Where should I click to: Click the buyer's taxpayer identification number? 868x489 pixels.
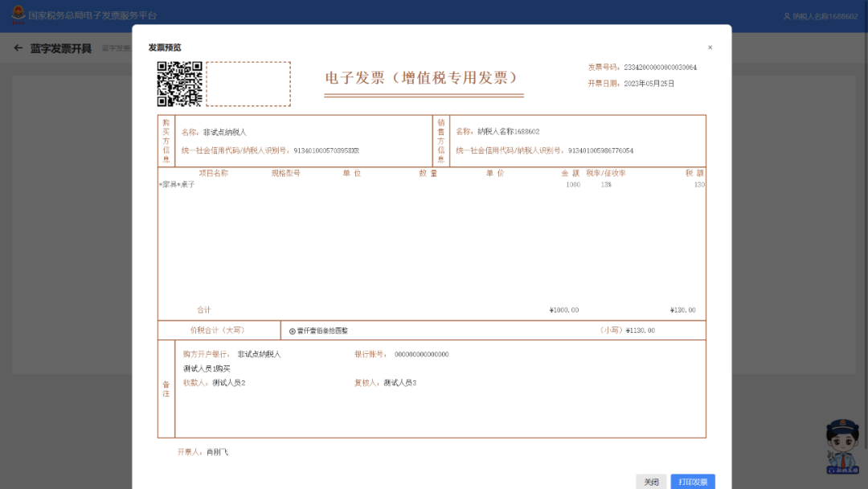pyautogui.click(x=326, y=150)
